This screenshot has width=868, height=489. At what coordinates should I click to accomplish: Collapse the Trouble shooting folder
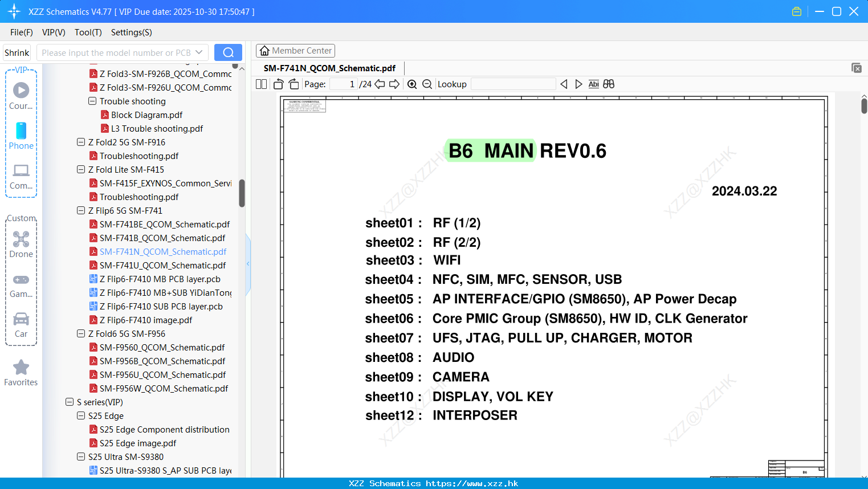(x=92, y=101)
